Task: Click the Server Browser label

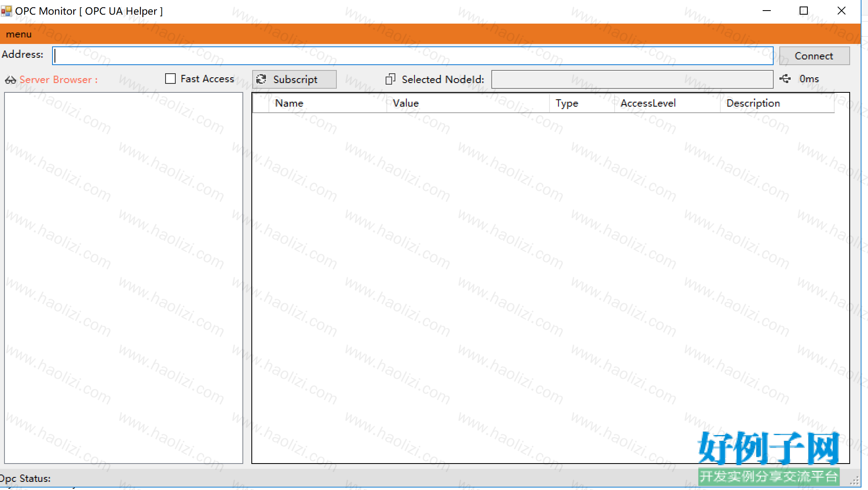Action: (x=59, y=80)
